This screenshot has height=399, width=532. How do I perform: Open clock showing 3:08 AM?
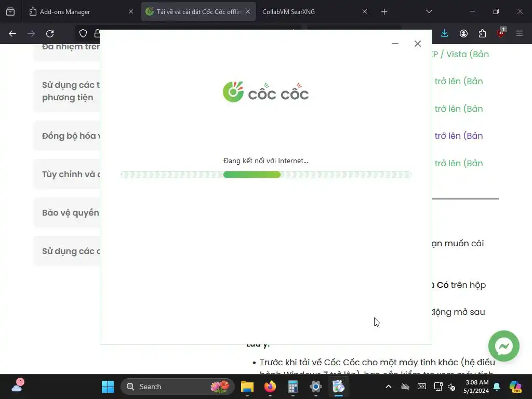coord(477,387)
